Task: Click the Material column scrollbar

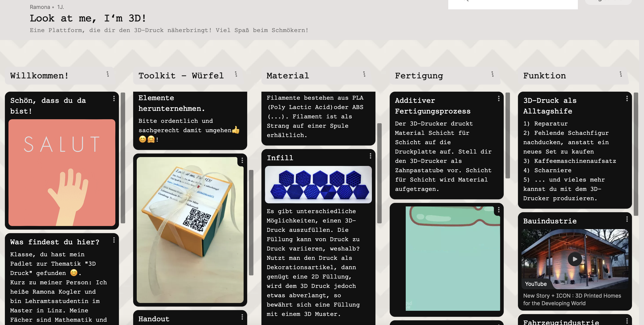Action: click(379, 173)
